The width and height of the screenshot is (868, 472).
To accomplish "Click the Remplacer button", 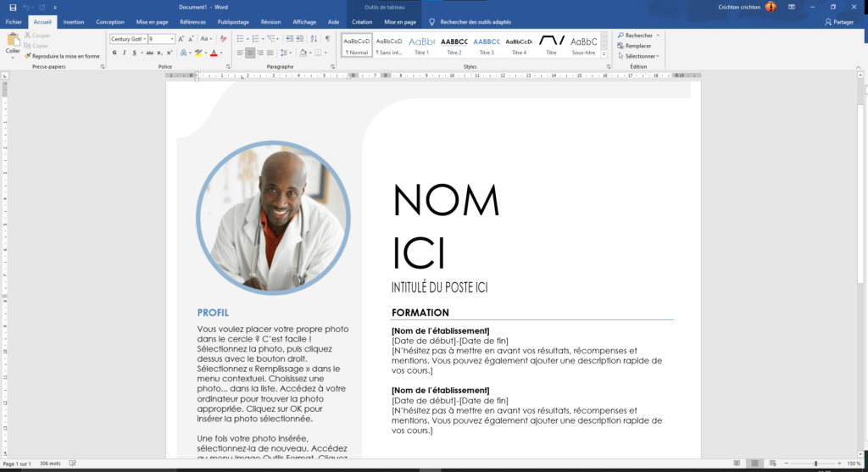I will point(637,46).
